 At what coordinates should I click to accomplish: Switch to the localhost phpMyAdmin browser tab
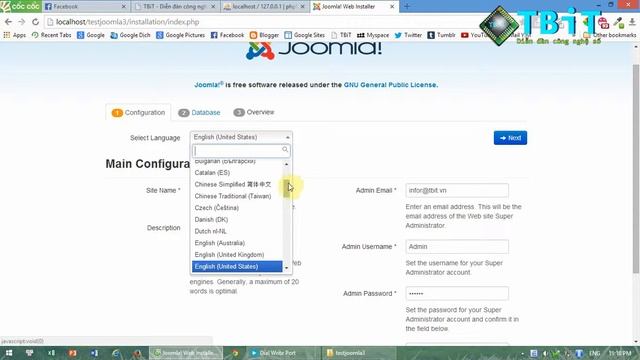(x=265, y=7)
